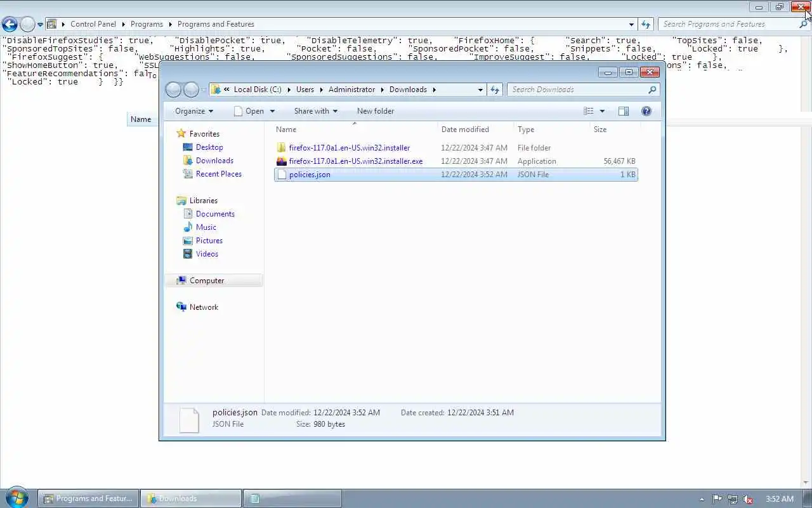Screen dimensions: 812x508
Task: Click Control Panel breadcrumb in back window
Action: pyautogui.click(x=93, y=24)
